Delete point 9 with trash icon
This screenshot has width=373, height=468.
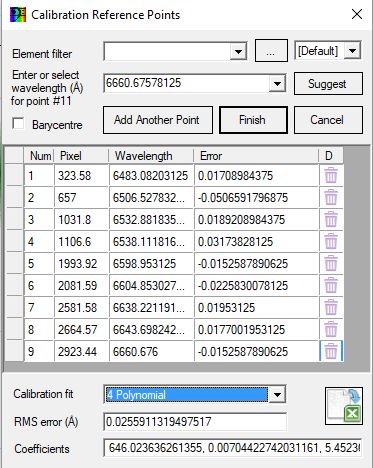point(331,351)
